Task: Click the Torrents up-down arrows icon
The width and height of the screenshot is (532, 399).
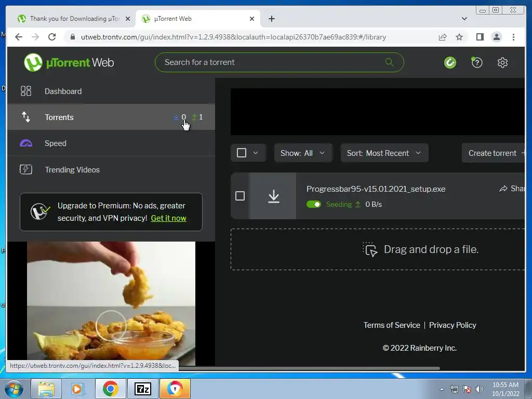Action: point(26,117)
